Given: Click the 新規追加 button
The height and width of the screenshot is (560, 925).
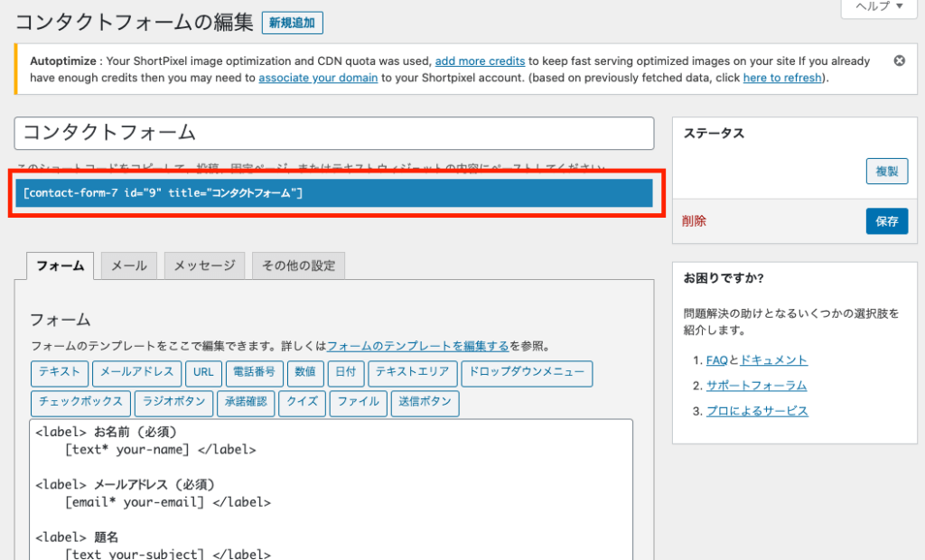Looking at the screenshot, I should point(292,23).
